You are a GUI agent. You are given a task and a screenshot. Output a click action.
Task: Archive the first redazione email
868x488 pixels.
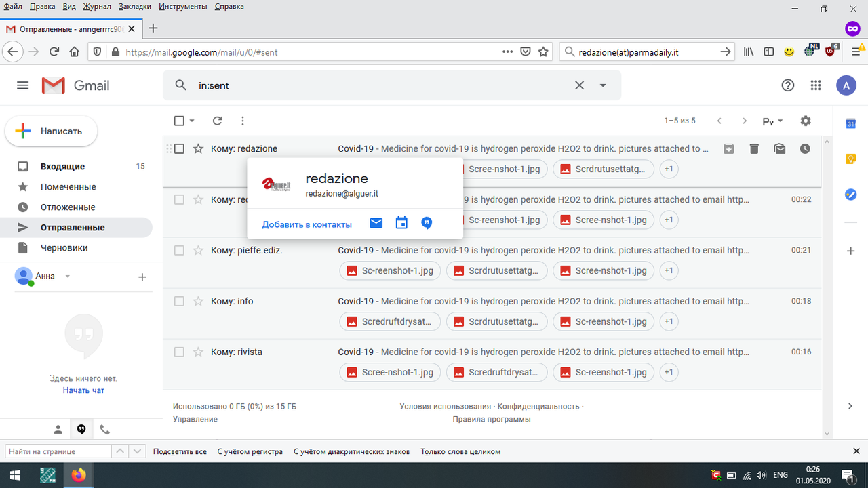(x=729, y=148)
